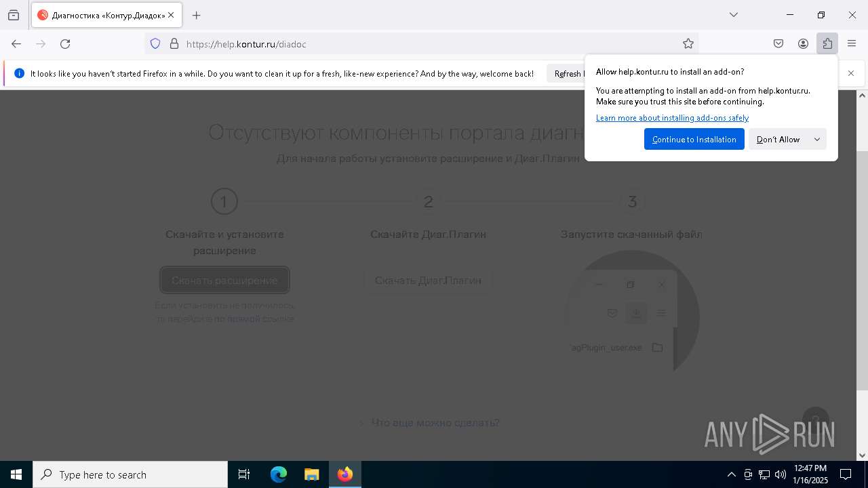Open Task View on the taskbar
The width and height of the screenshot is (868, 488).
point(244,474)
